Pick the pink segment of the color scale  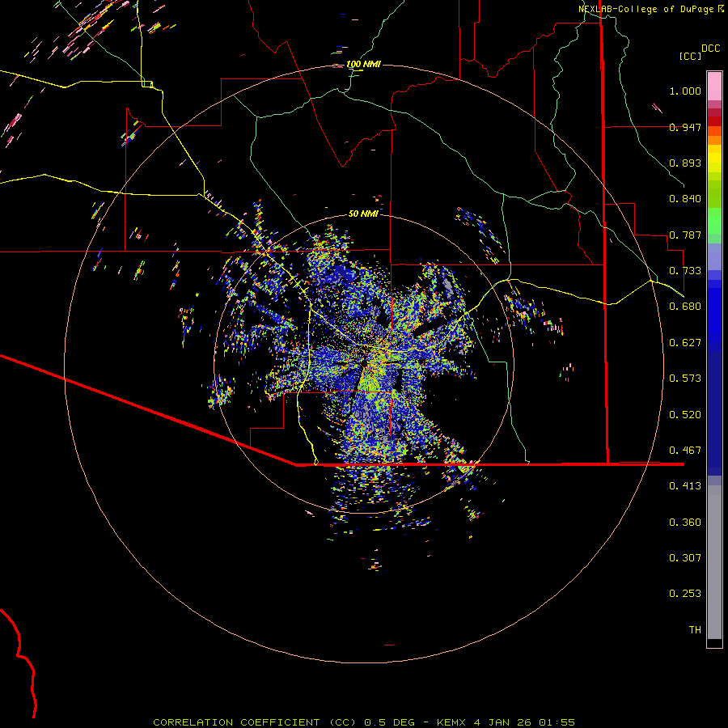pos(714,86)
